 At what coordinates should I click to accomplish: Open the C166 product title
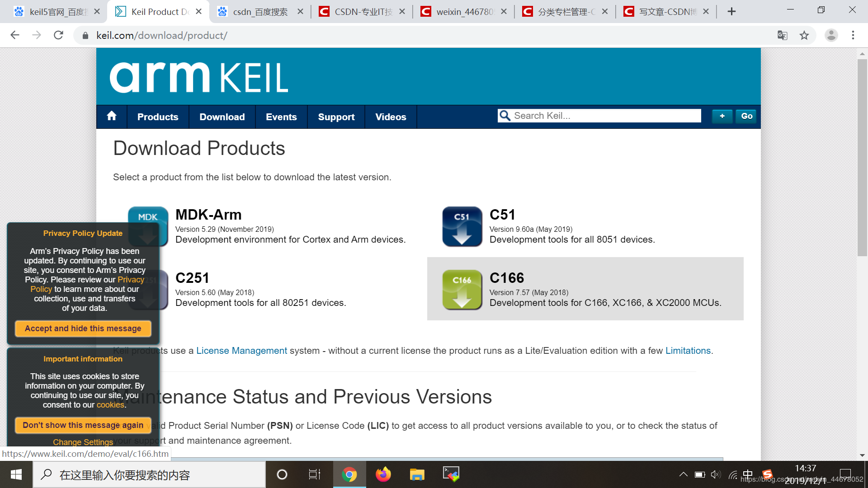pos(507,278)
